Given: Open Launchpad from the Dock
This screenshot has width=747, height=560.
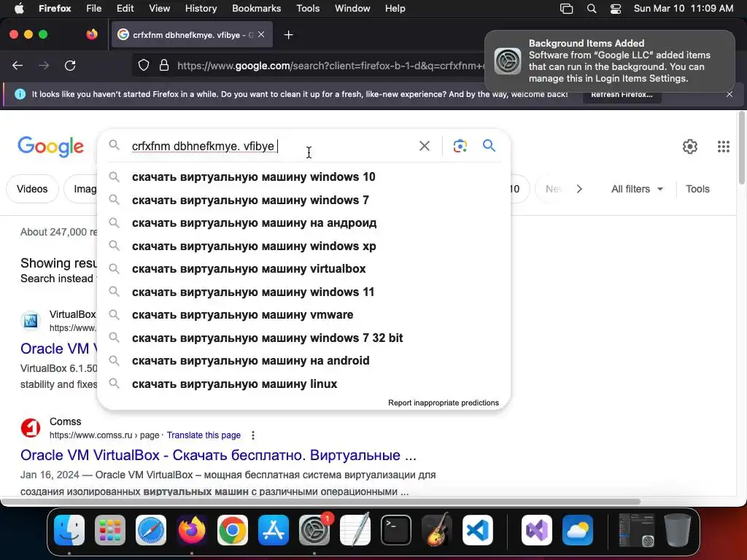Looking at the screenshot, I should tap(110, 530).
